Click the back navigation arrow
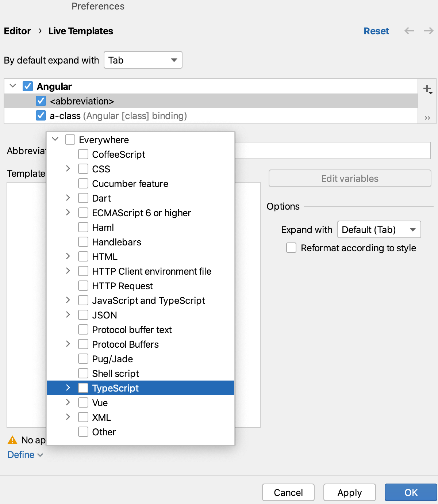 point(409,31)
